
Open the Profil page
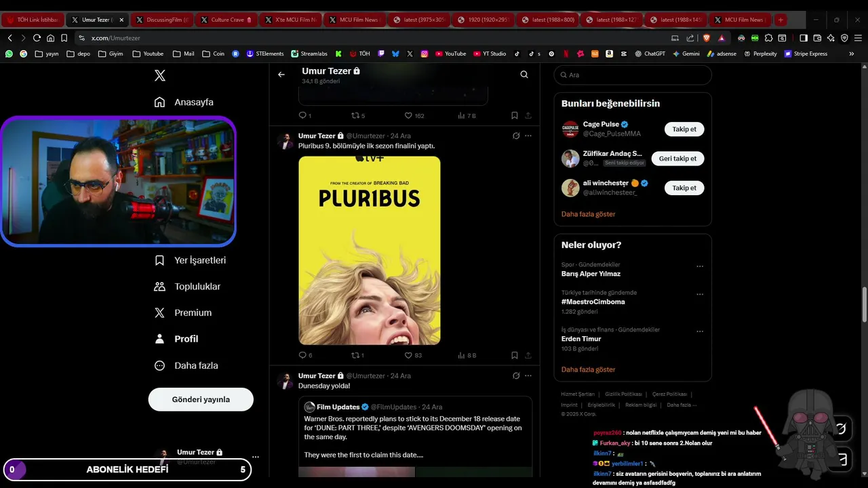click(x=176, y=339)
